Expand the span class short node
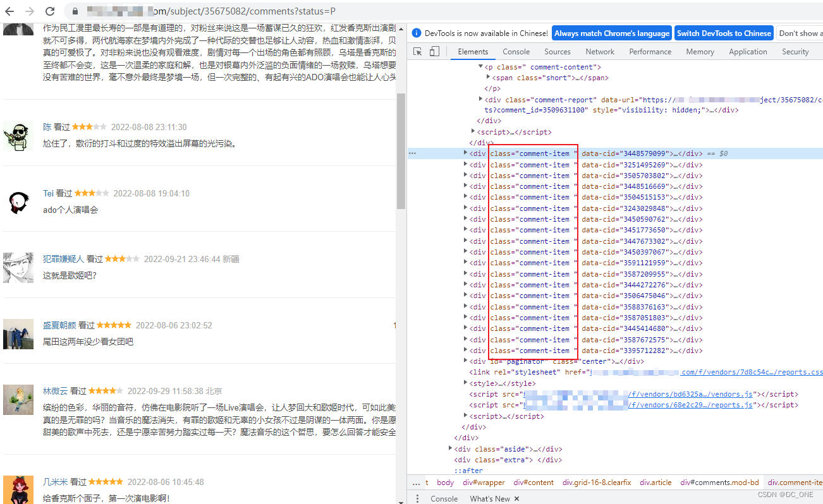Viewport: 823px width, 504px height. [488, 78]
